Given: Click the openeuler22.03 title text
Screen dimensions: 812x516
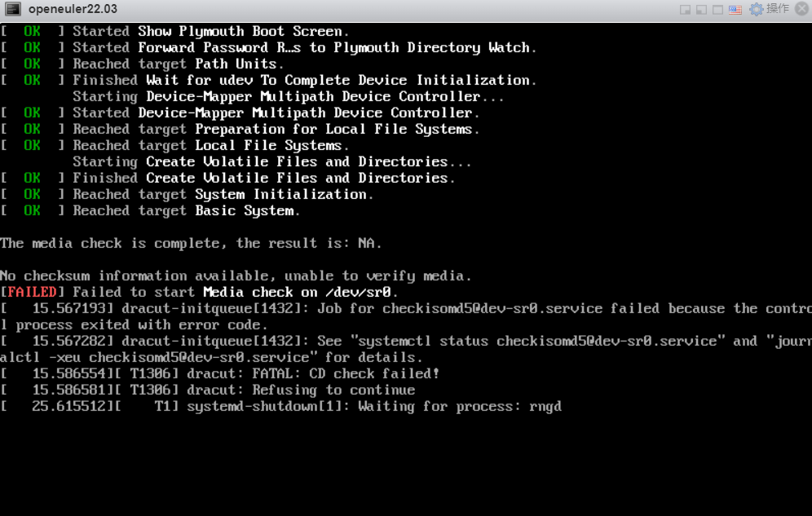Looking at the screenshot, I should [73, 9].
